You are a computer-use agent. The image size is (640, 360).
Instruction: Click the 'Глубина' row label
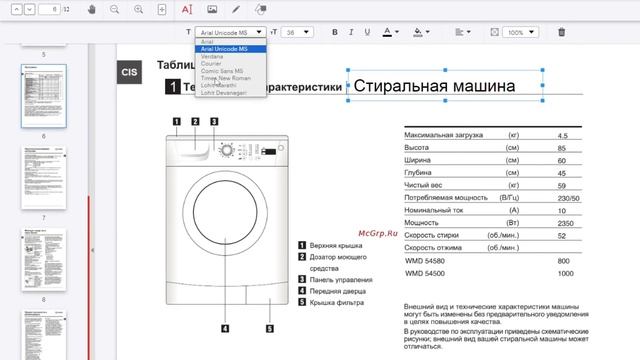click(418, 173)
